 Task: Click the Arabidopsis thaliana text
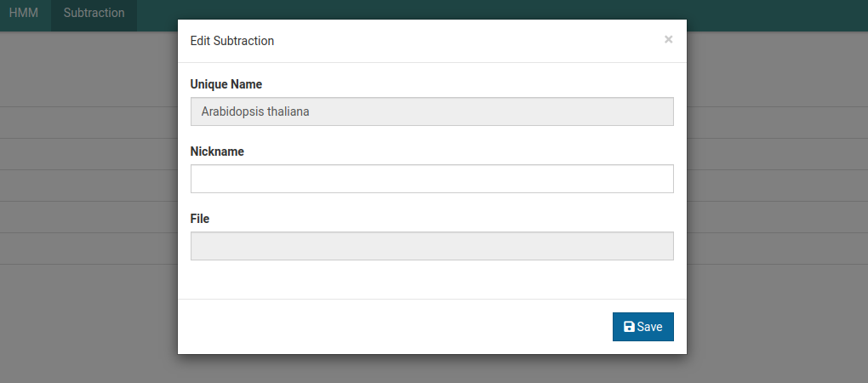pos(254,111)
